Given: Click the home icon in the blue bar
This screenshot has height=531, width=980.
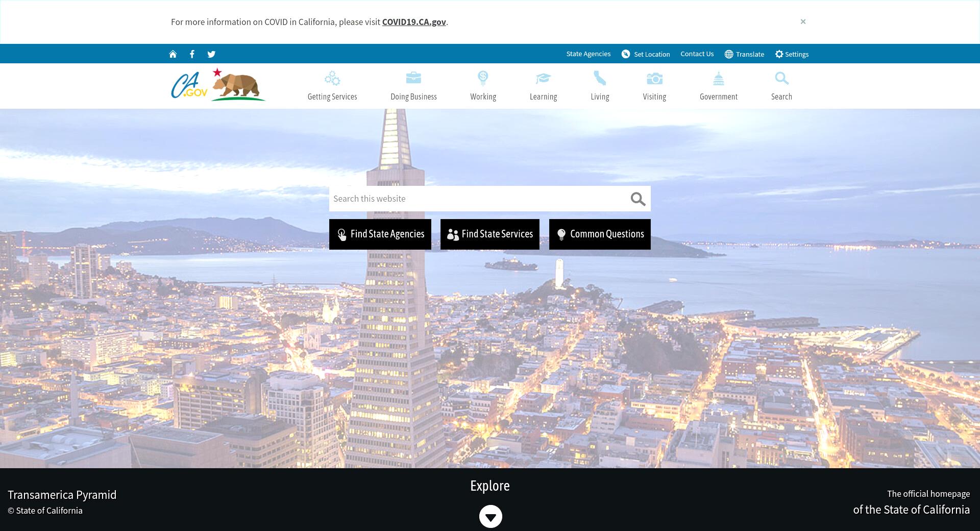Looking at the screenshot, I should [173, 54].
